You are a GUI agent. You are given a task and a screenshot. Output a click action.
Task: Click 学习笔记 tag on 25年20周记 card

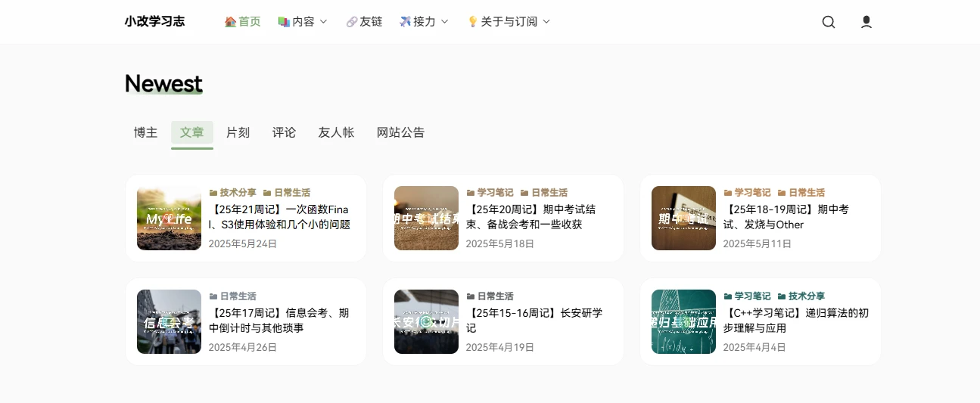tap(496, 193)
